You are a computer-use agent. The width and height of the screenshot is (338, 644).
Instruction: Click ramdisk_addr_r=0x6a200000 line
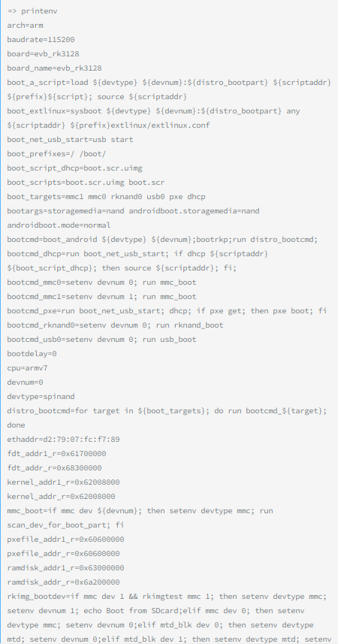tap(63, 582)
